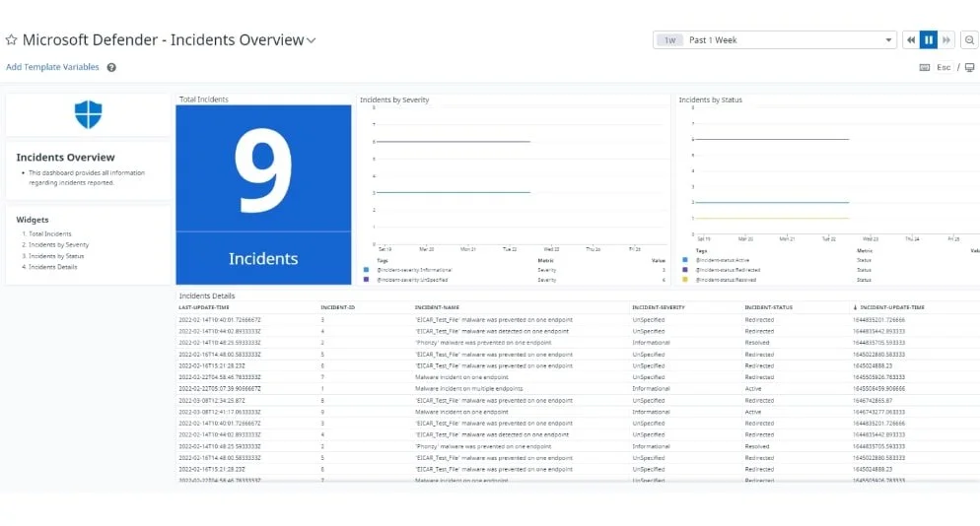Click the Add Template Variables link
The height and width of the screenshot is (526, 980).
52,67
